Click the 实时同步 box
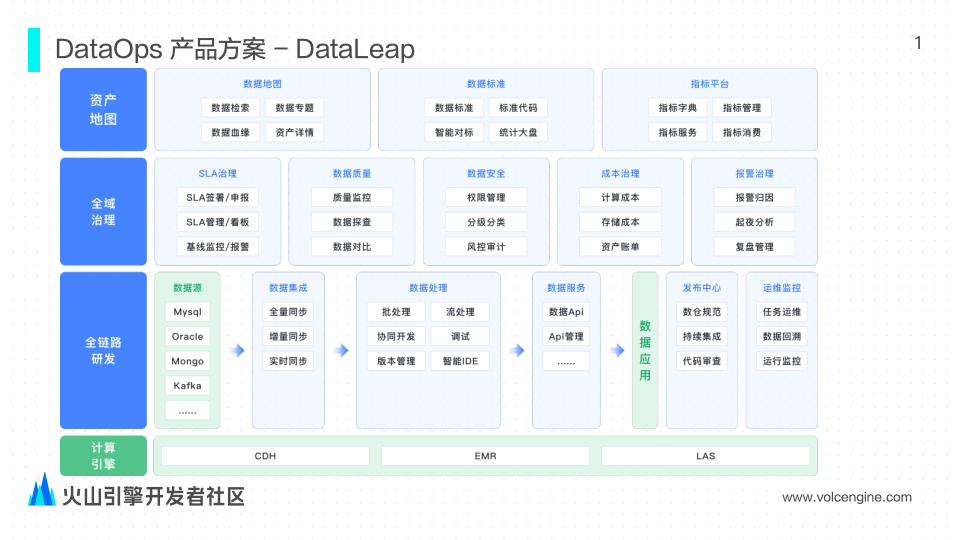 288,361
